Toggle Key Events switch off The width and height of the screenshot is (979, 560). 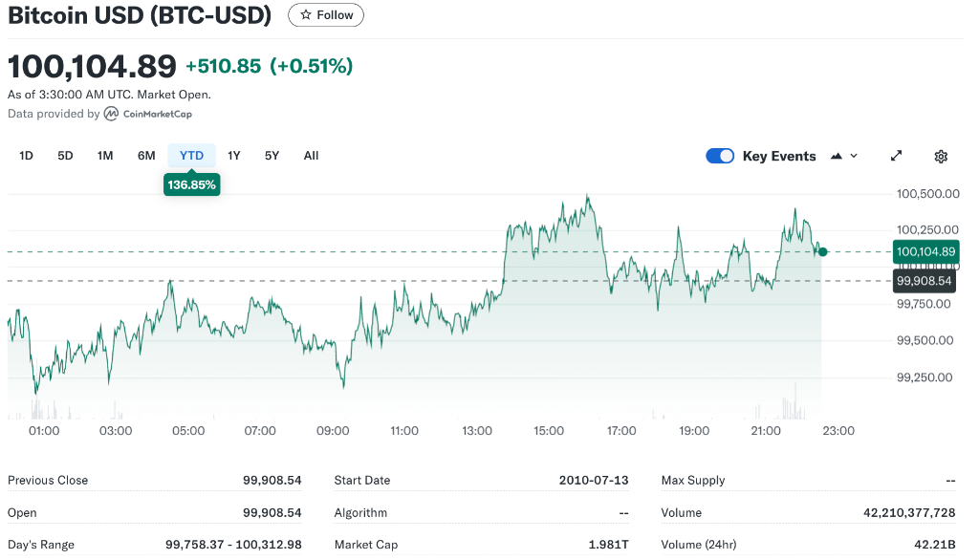click(720, 156)
